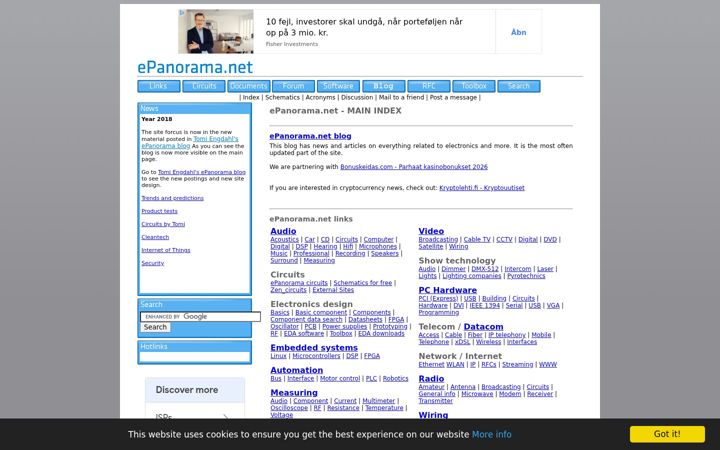
Task: Open the Blog navigation tab
Action: (x=383, y=86)
